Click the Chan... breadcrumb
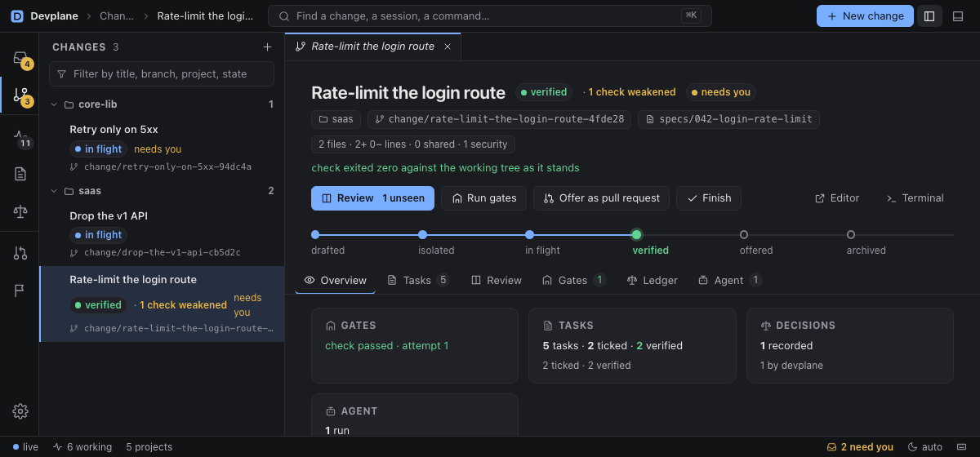980x457 pixels. coord(117,16)
